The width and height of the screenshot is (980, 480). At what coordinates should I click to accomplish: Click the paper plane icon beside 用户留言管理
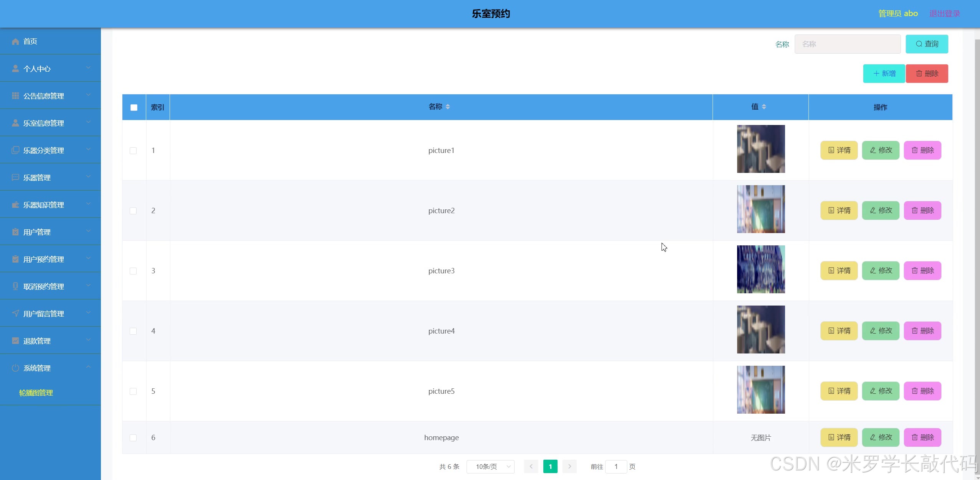pyautogui.click(x=15, y=313)
